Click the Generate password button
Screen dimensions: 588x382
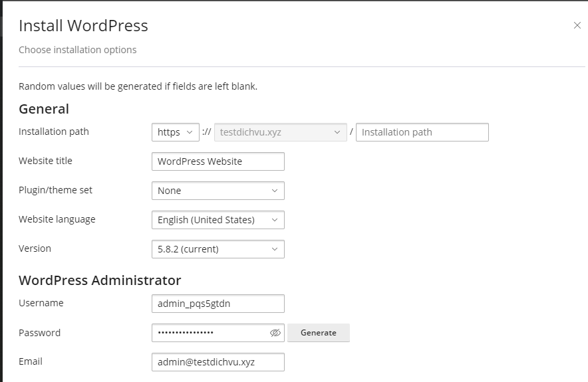[319, 333]
